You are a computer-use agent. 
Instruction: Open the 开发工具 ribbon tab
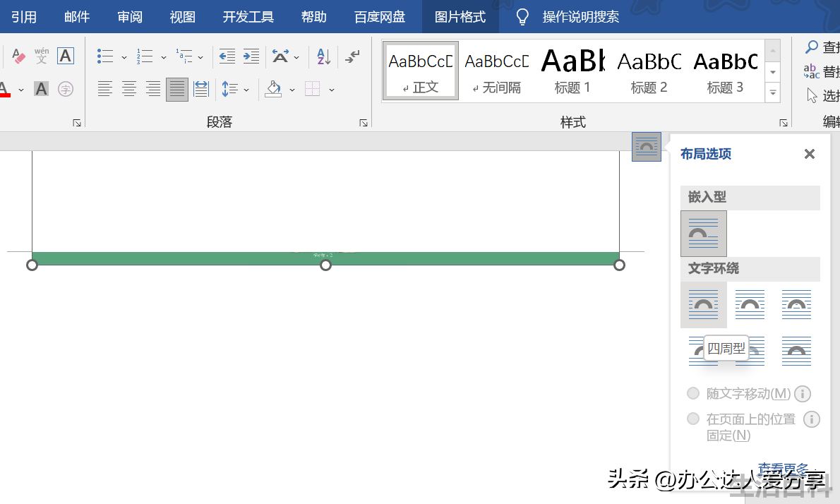248,17
